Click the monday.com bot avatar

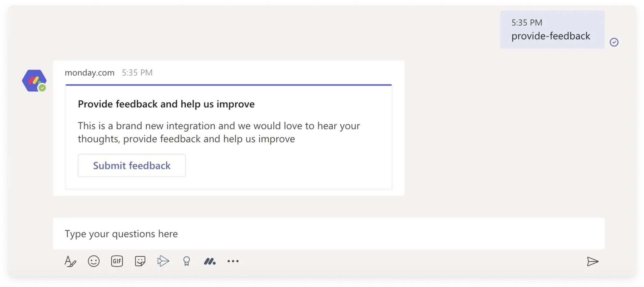(x=34, y=81)
